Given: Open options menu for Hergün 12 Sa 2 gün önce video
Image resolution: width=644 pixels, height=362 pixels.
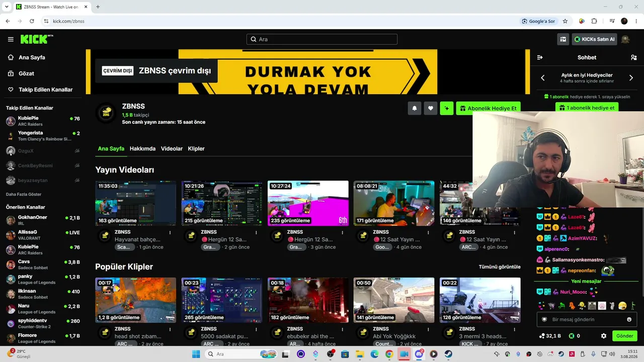Looking at the screenshot, I should click(x=256, y=232).
